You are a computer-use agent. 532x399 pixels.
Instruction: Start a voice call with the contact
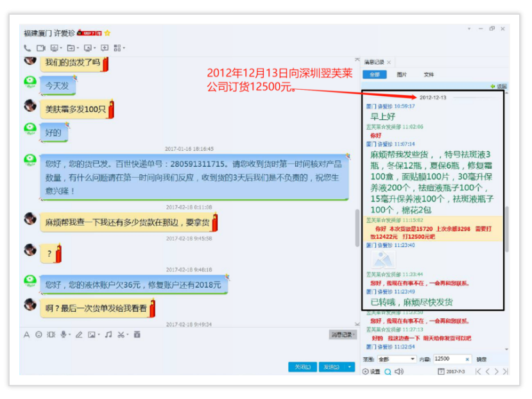click(x=27, y=48)
